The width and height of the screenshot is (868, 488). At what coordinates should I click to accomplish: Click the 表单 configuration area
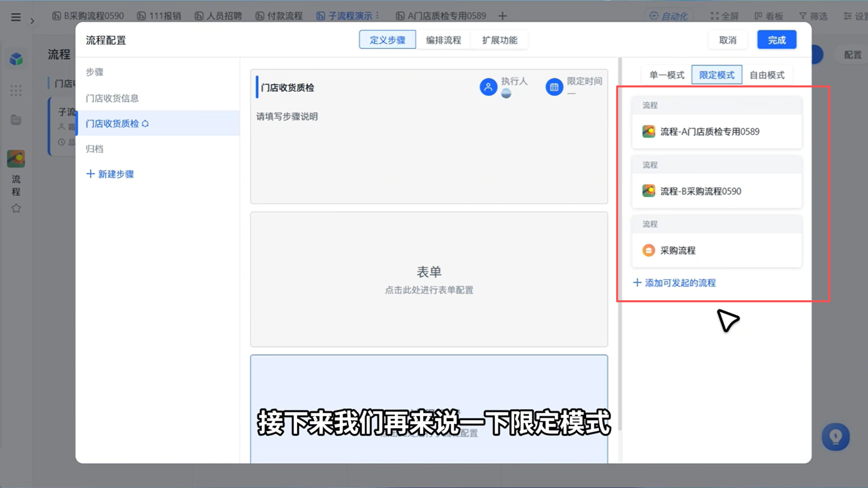[x=429, y=280]
